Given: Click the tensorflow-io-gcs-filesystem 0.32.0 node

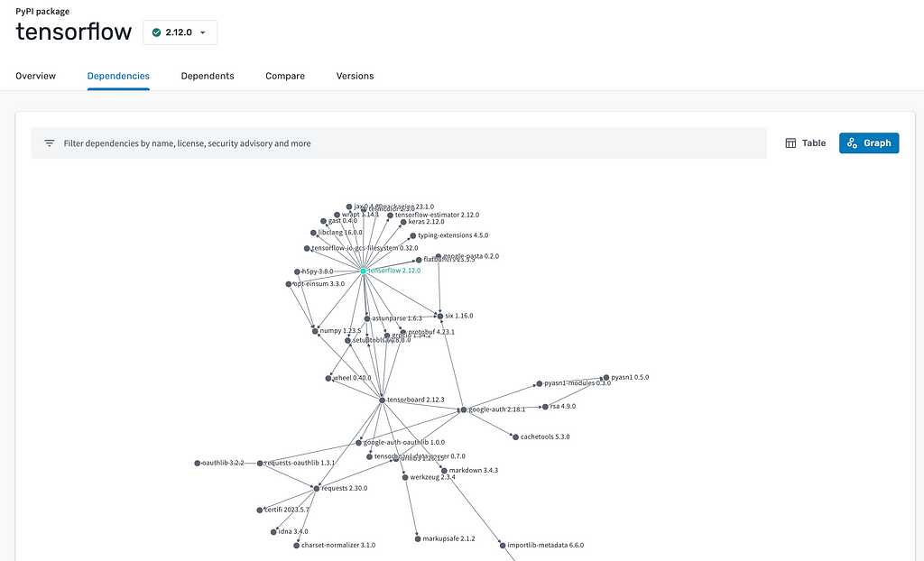Looking at the screenshot, I should point(307,249).
